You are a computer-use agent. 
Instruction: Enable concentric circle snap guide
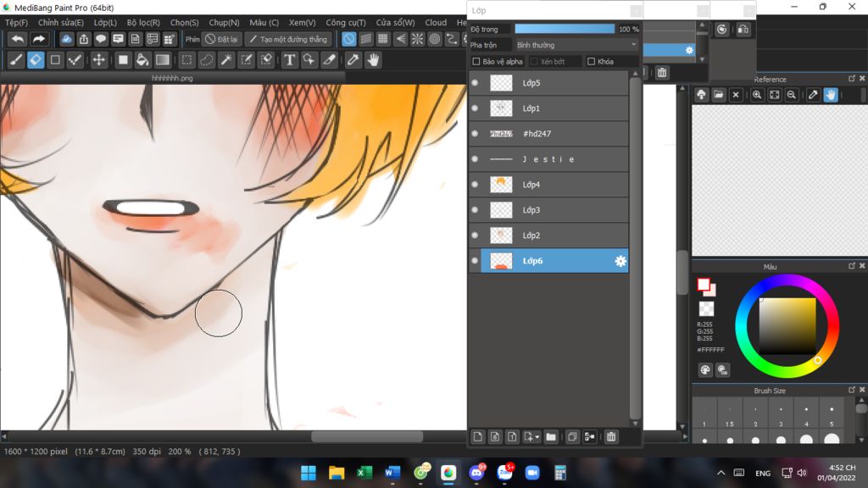coord(435,39)
